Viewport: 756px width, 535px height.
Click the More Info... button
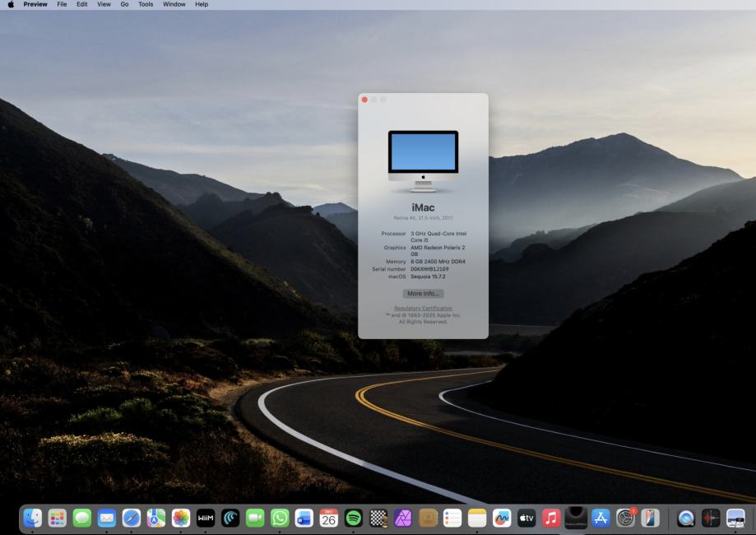pos(423,293)
